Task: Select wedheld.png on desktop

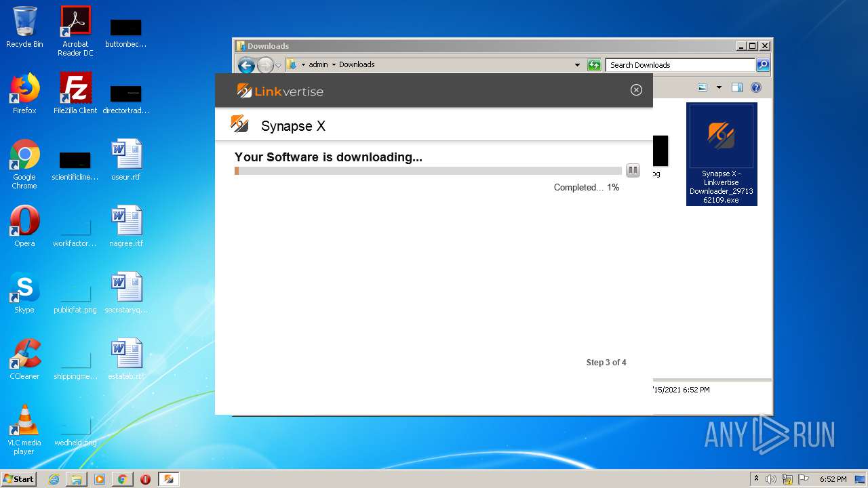Action: click(75, 431)
